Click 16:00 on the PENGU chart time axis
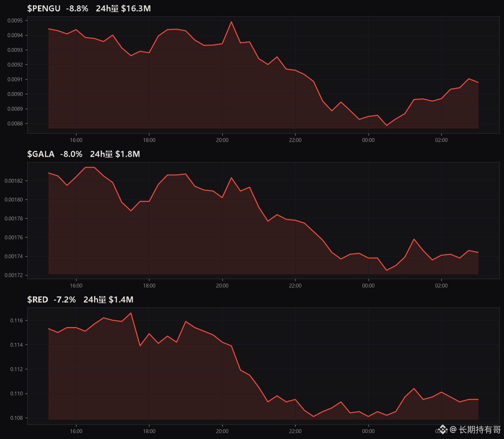The image size is (504, 439). (76, 140)
